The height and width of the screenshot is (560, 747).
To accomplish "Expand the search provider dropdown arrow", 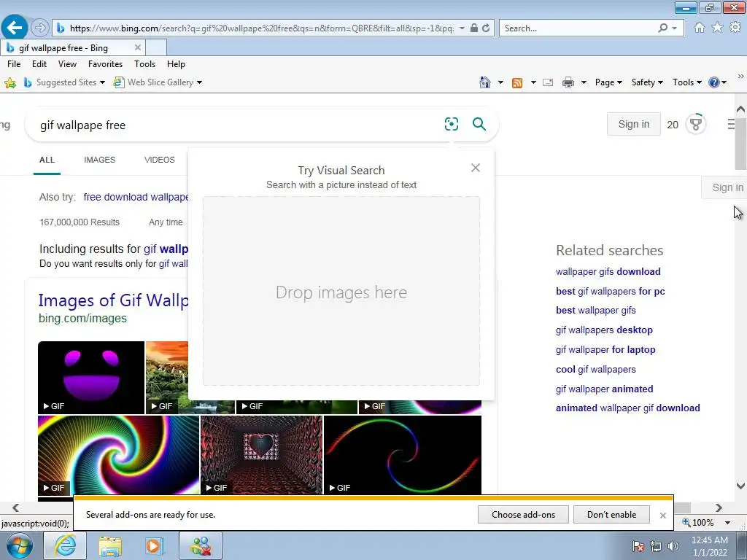I will [675, 28].
